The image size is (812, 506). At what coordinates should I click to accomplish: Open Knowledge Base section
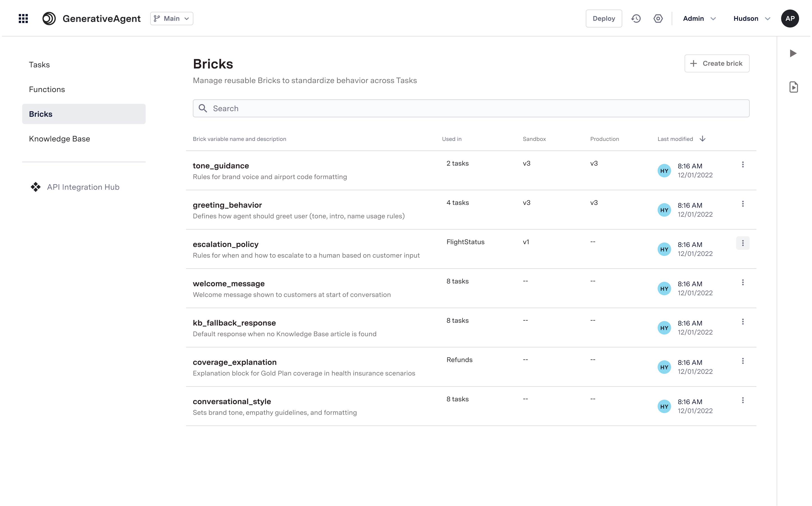(x=59, y=139)
